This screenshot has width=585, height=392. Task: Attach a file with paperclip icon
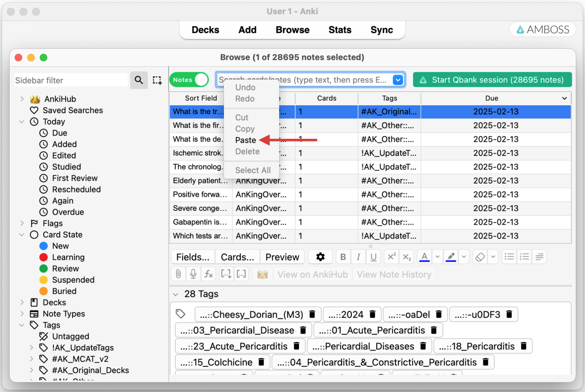[x=178, y=274]
